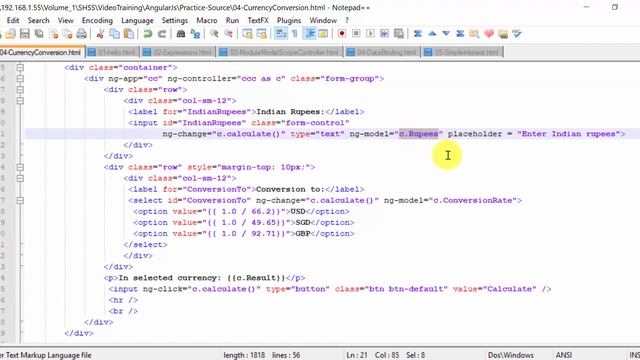Switch to the 01-hello.html tab

point(112,52)
